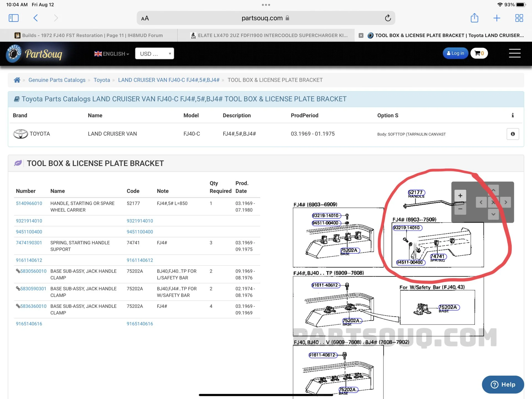Pan the parts diagram down
Image resolution: width=532 pixels, height=399 pixels.
[x=493, y=214]
